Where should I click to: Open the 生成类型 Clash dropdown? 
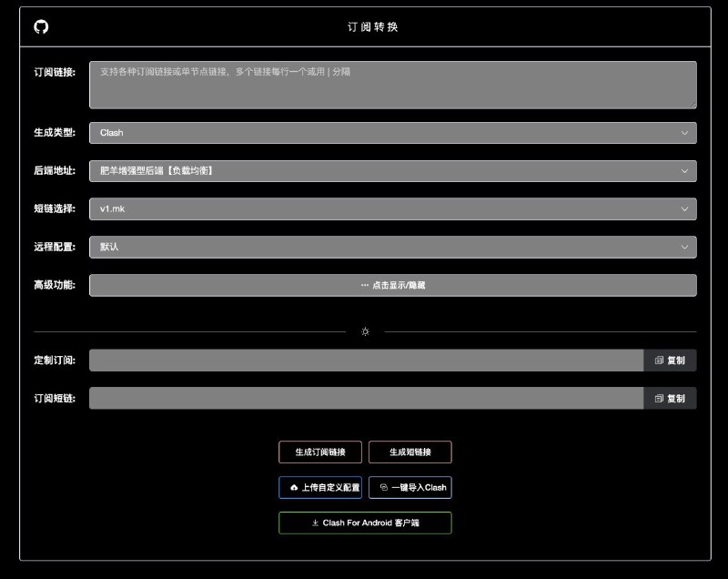point(393,133)
